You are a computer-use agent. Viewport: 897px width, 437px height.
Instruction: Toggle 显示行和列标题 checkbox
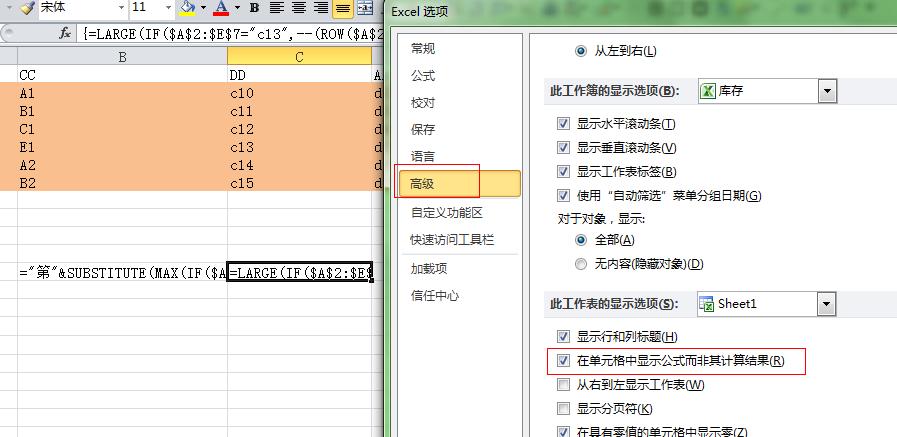pos(563,337)
